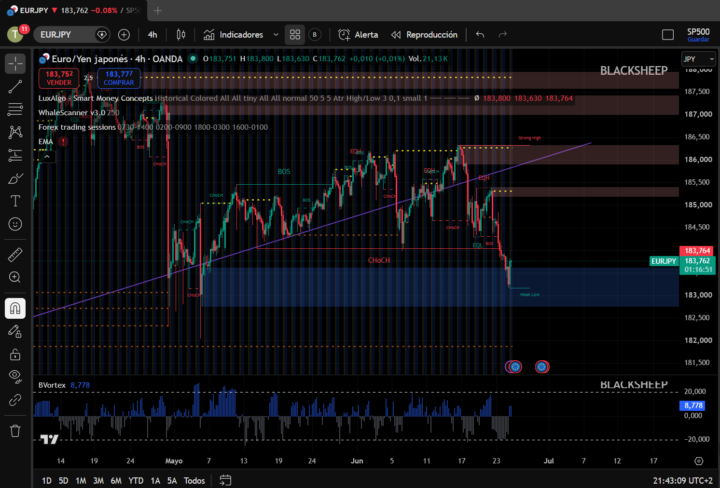Toggle hide all drawings eye
Screen dimensions: 720x488
[x=15, y=376]
